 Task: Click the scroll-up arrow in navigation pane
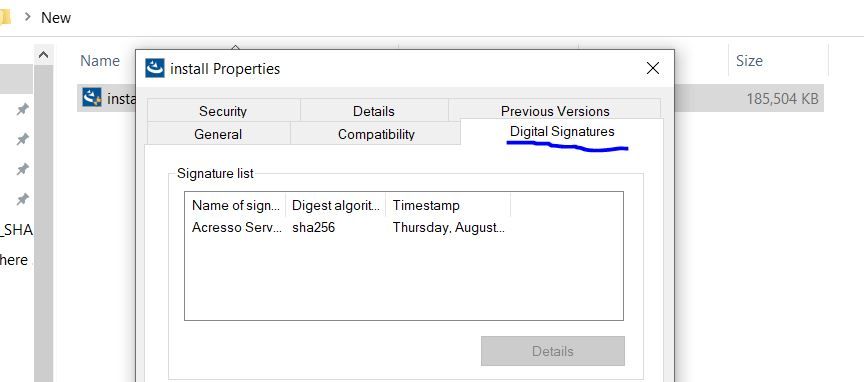(x=44, y=55)
